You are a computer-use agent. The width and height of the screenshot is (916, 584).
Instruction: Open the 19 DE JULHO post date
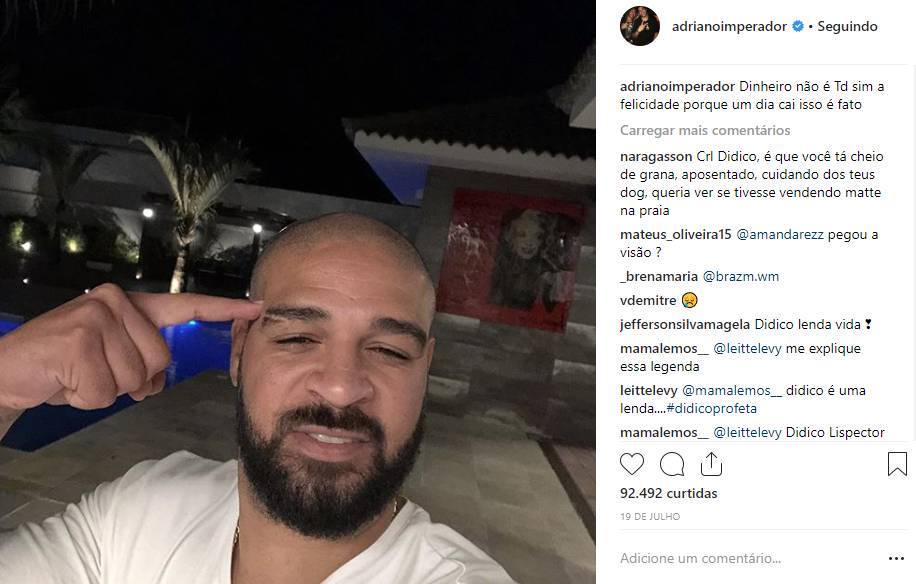(650, 516)
